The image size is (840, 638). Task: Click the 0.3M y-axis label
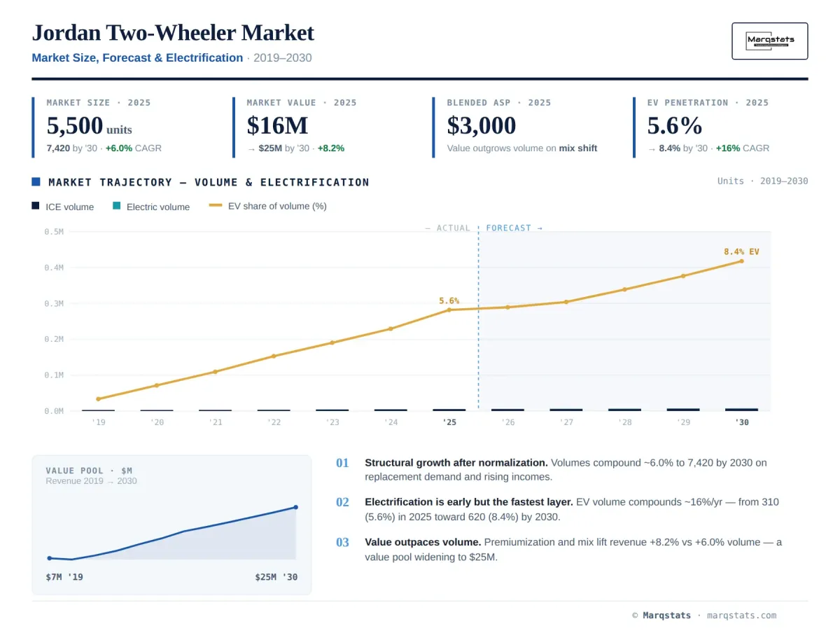click(54, 304)
